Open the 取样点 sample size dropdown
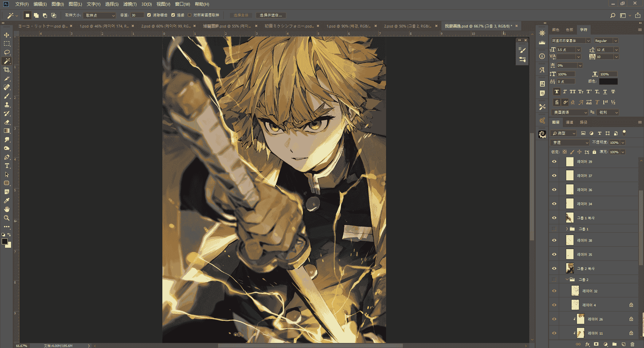The image size is (644, 348). tap(100, 15)
